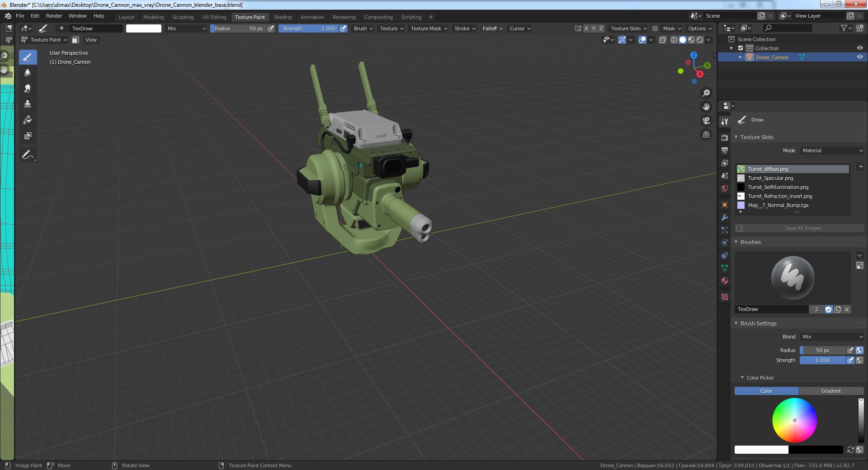Toggle Z axis symmetry

point(601,28)
